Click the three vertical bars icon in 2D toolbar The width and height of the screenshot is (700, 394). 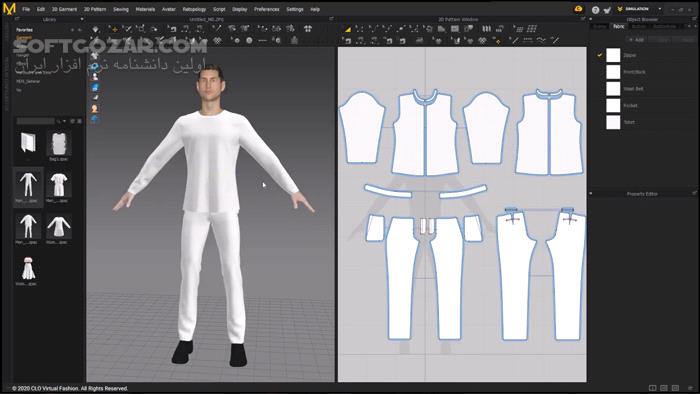coord(486,29)
